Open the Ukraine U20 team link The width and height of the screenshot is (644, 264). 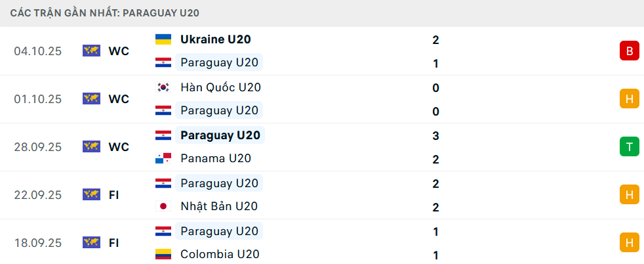215,39
